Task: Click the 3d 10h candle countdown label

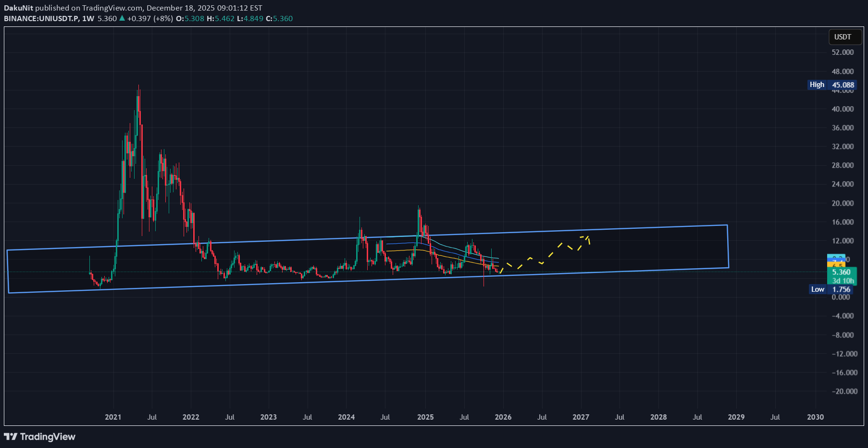Action: (843, 281)
